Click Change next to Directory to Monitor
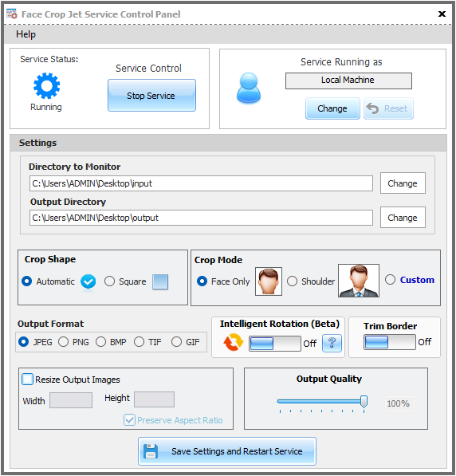456x476 pixels. click(x=403, y=183)
